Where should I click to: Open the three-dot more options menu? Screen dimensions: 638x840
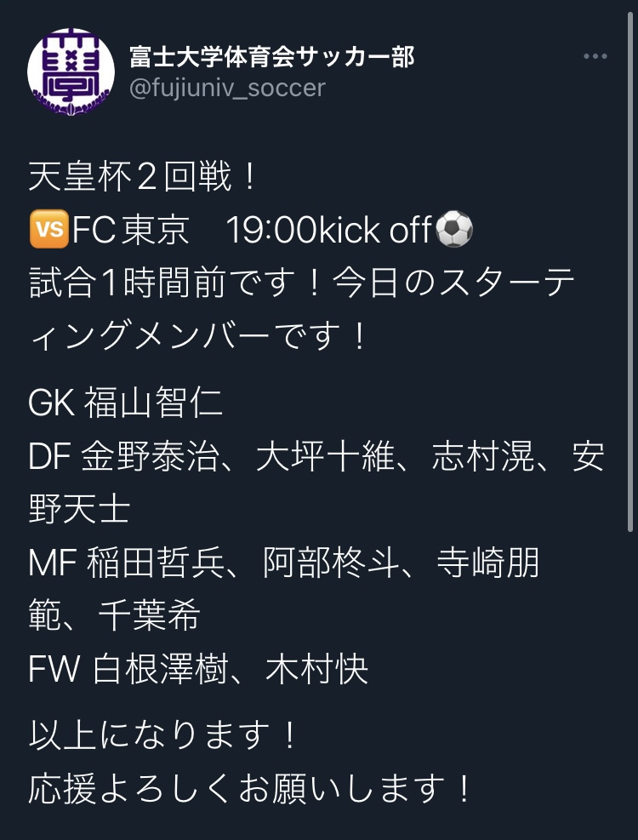click(595, 56)
